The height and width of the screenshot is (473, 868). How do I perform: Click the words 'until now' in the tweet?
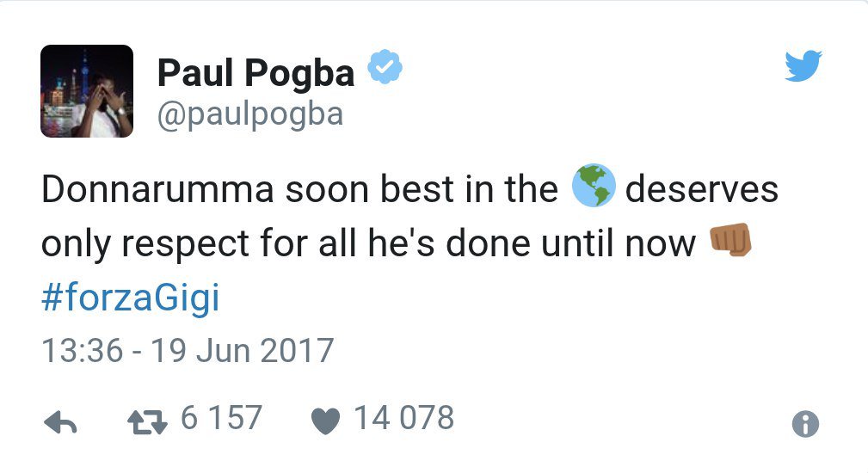618,244
